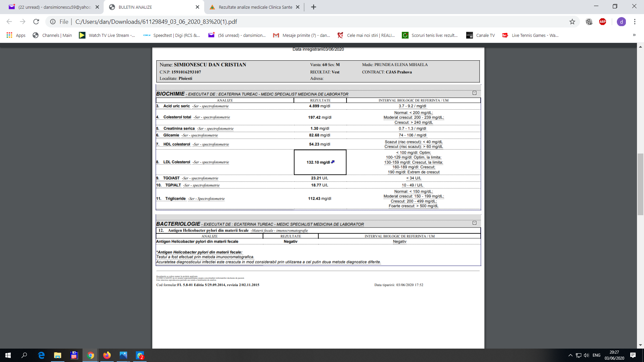Open Scoruri tenis live bookmark
This screenshot has width=644, height=362.
click(x=430, y=35)
